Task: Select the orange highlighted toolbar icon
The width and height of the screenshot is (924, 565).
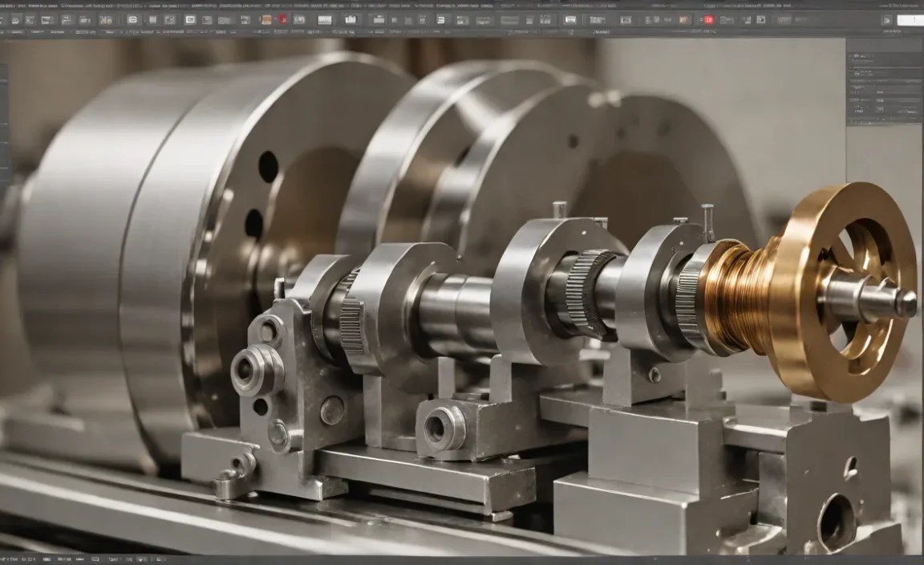Action: [265, 18]
